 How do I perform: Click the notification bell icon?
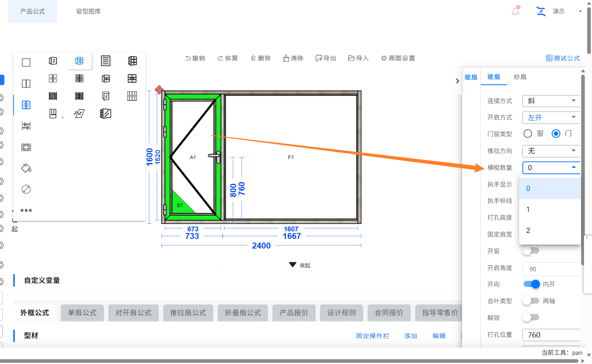click(516, 11)
